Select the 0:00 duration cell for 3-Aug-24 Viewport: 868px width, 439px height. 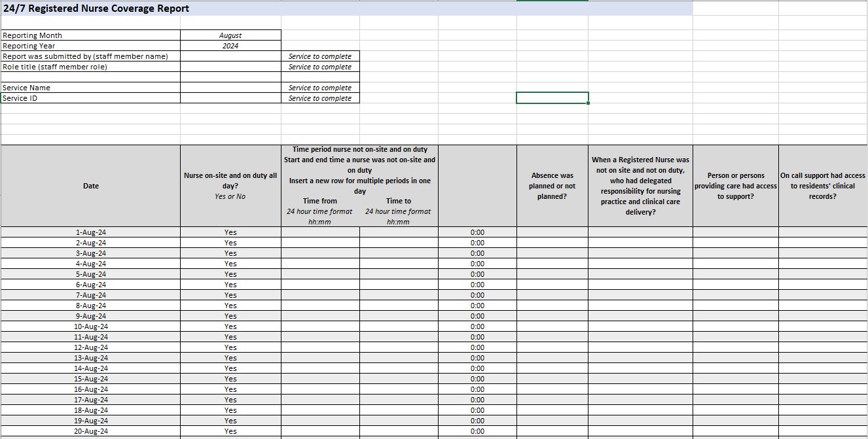coord(477,253)
